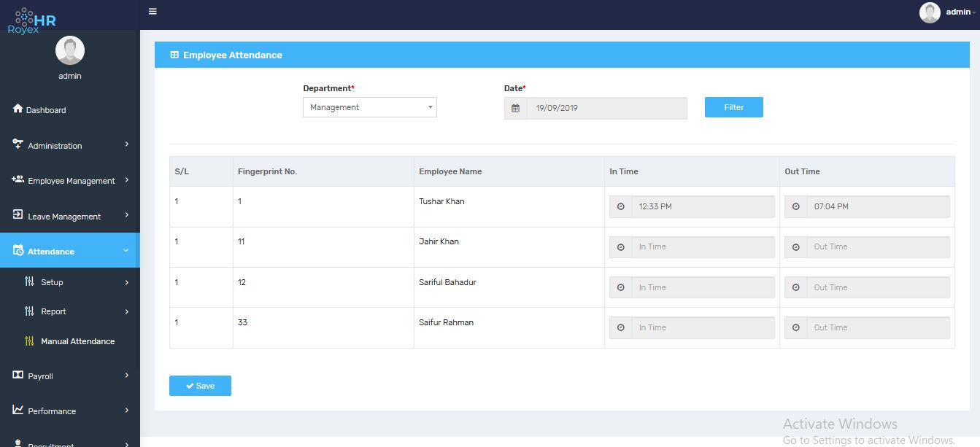The height and width of the screenshot is (447, 980).
Task: Click the Royex HR logo
Action: pos(32,21)
